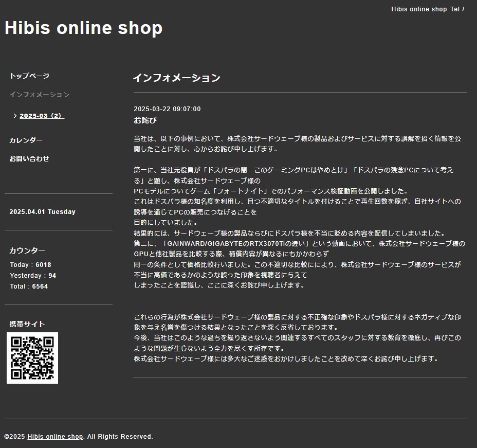
Task: Click the Yesterday : 94 counter
Action: click(x=33, y=275)
